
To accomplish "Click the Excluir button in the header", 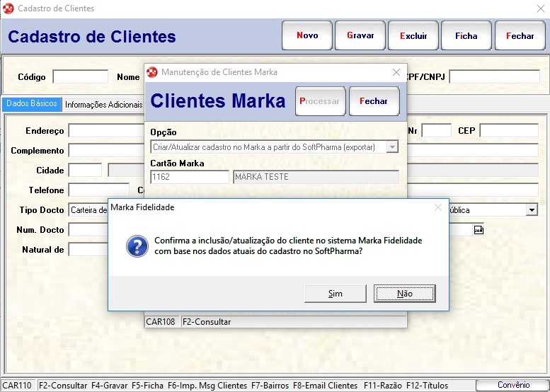I will [x=413, y=35].
